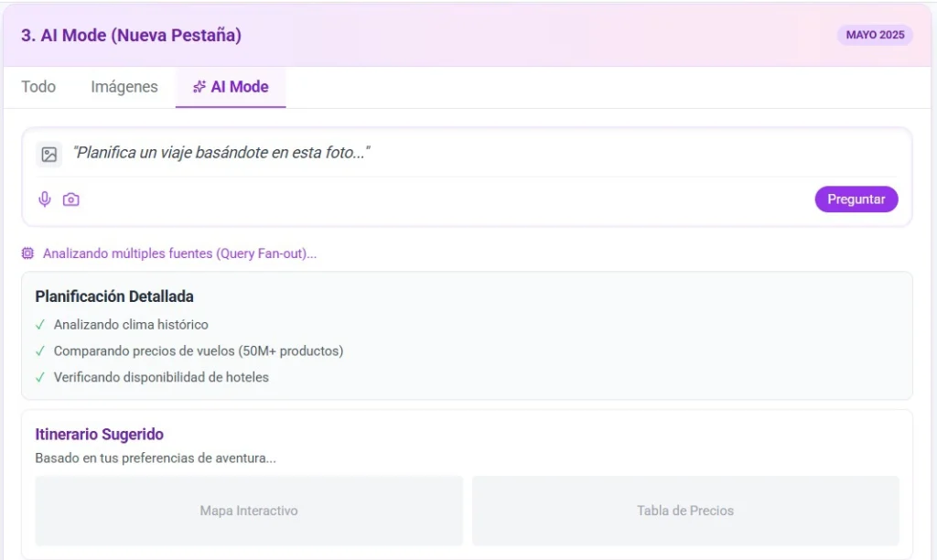Click the "3. AI Mode (Nueva Pestaña)" title
Image resolution: width=937 pixels, height=560 pixels.
131,36
